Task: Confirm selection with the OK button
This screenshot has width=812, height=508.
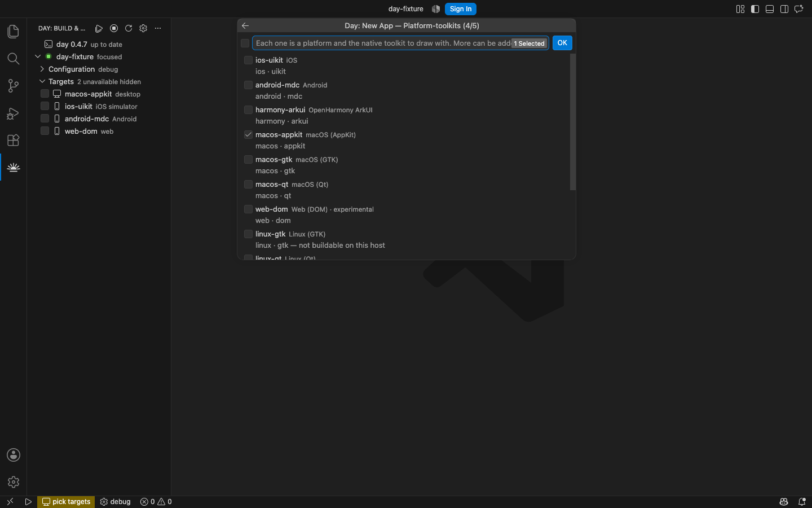Action: click(x=562, y=43)
